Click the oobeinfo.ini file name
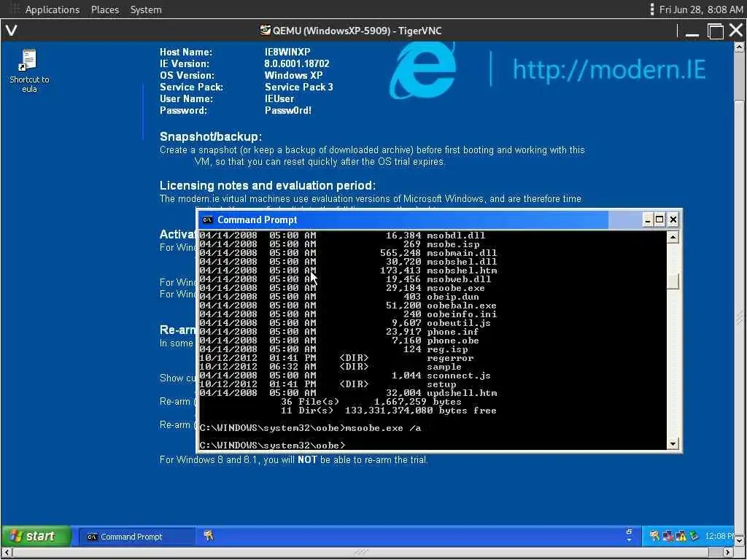Screen dimensions: 747x560 (x=462, y=314)
